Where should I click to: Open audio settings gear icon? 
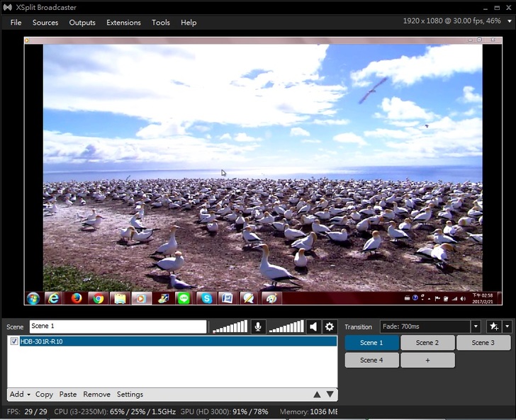pyautogui.click(x=329, y=327)
